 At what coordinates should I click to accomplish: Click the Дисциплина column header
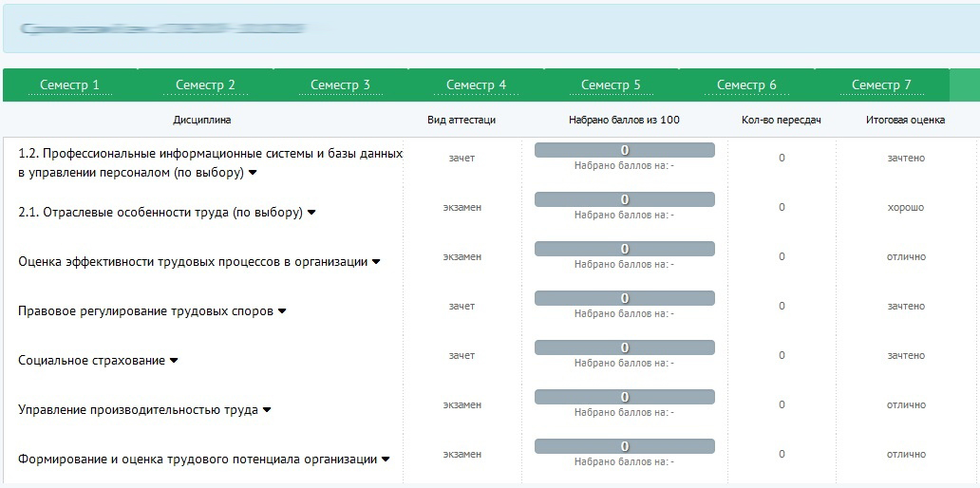point(201,121)
